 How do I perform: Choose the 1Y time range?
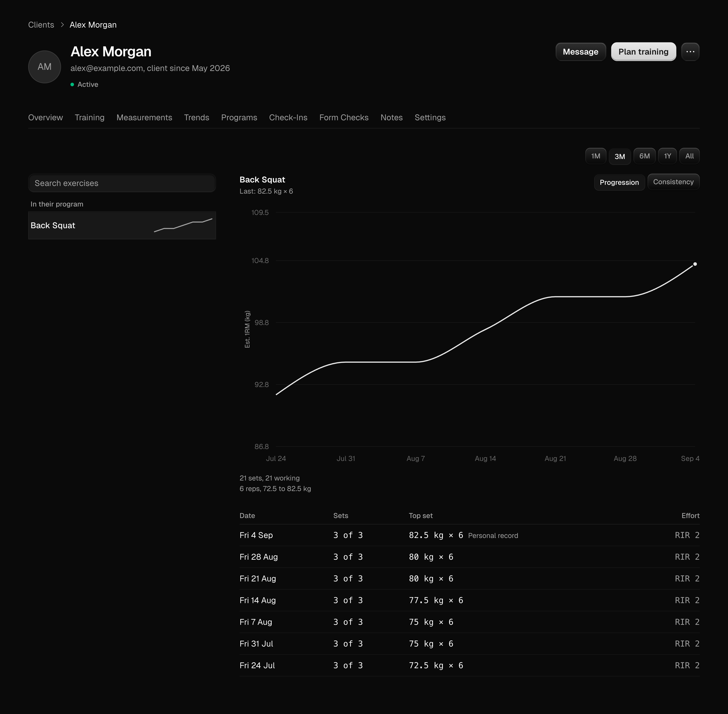point(667,156)
